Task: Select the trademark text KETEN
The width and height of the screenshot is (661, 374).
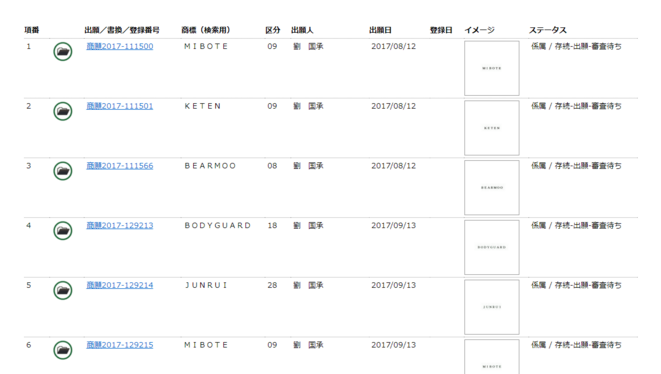Action: click(203, 106)
